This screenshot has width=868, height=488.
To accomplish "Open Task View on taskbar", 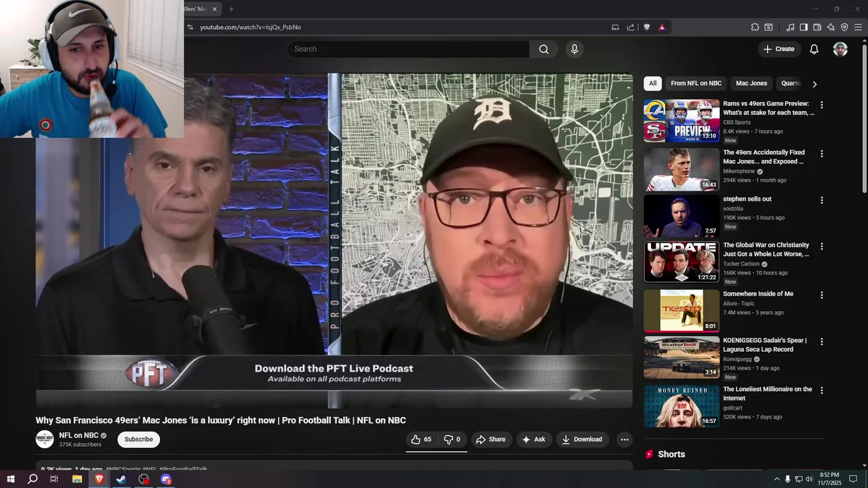I will (x=54, y=479).
